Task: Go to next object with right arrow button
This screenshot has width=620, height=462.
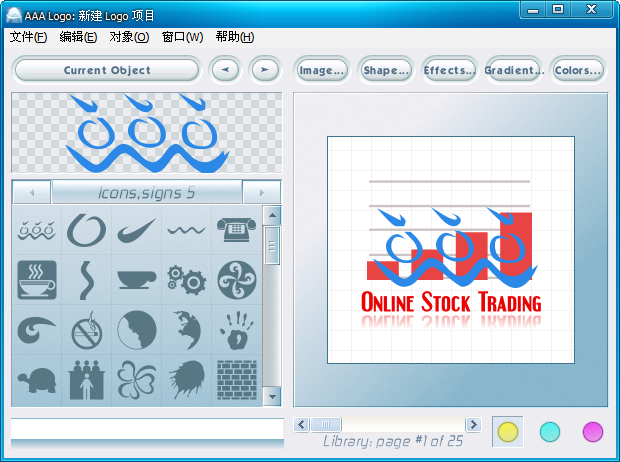Action: point(265,70)
